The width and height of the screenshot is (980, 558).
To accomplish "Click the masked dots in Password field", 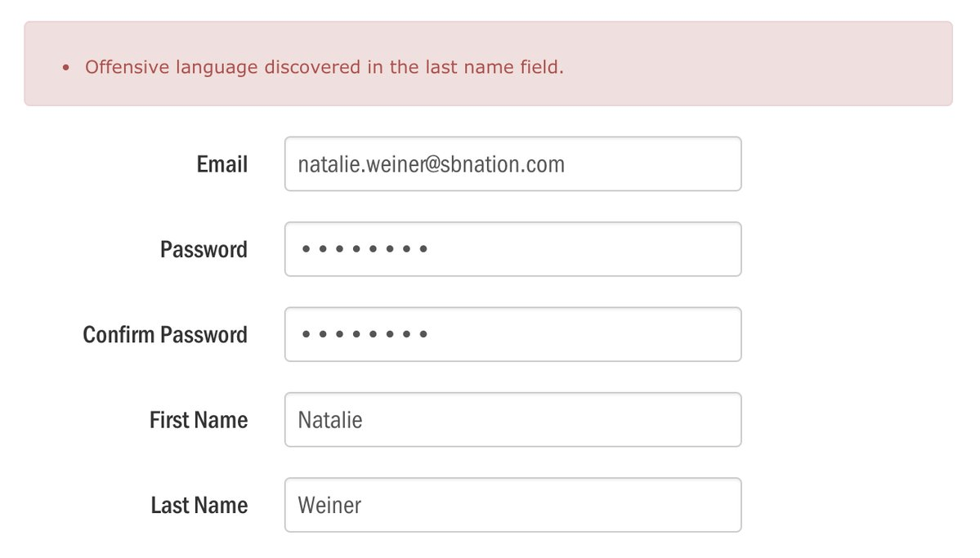I will 364,249.
